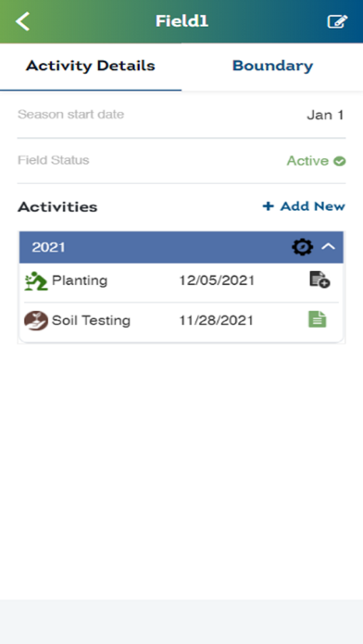Click the 2021 season header bar

click(181, 247)
